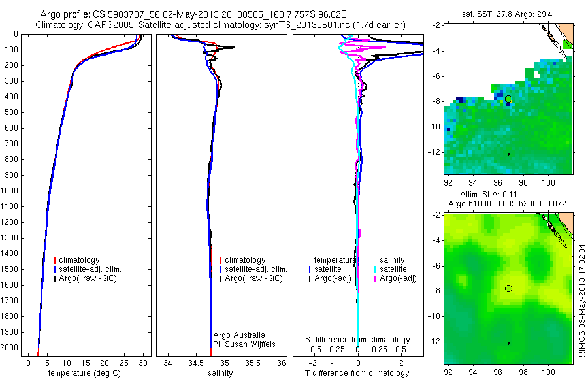Click the depth axis tick label 500
Viewport: 588px width, 379px height.
point(11,112)
